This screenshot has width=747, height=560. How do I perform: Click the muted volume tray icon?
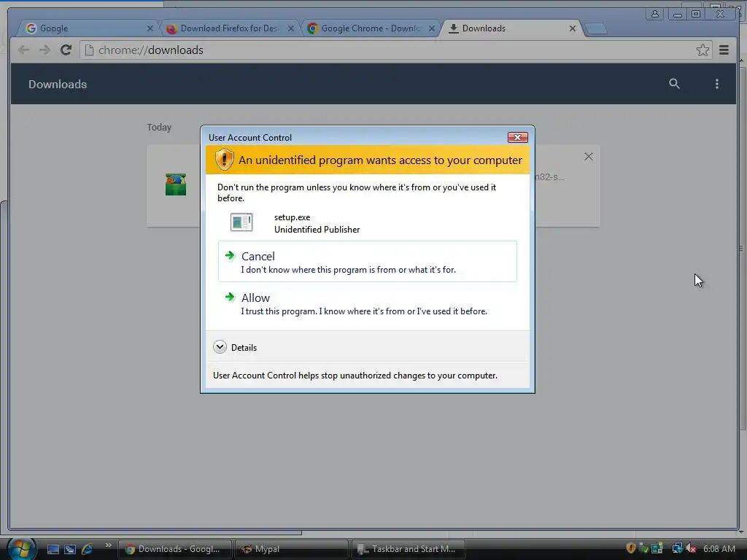click(691, 548)
